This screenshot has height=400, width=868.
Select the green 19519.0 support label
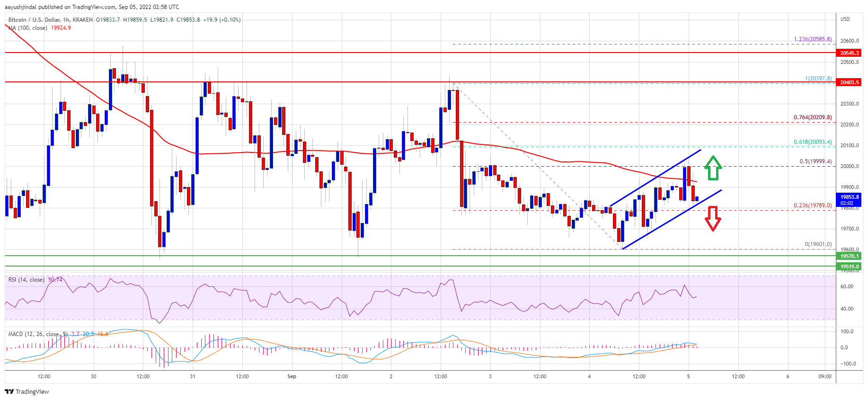(x=849, y=267)
